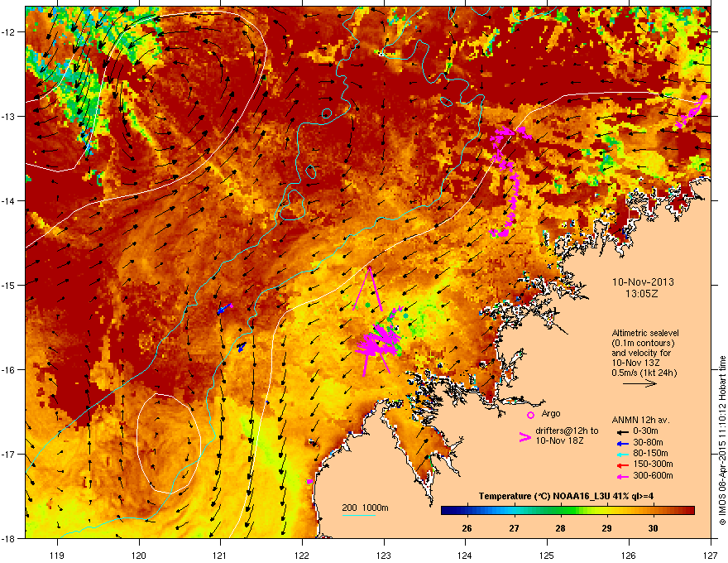Screen dimensions: 728x563
Task: Click the large magenta drifter cluster near 123E
Action: 378,341
